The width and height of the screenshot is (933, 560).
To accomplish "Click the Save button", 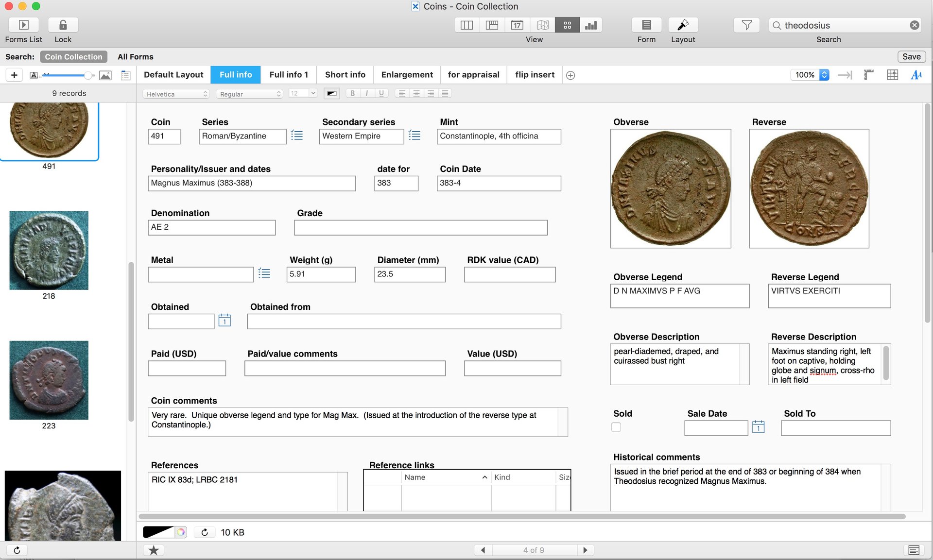I will coord(911,57).
